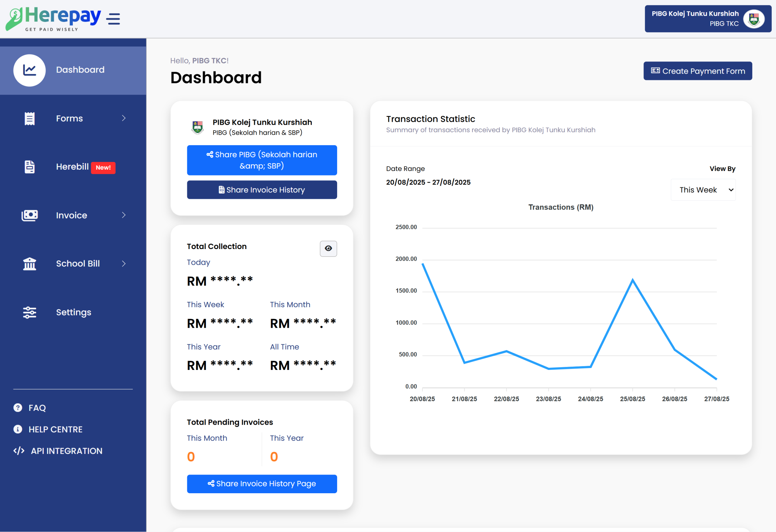776x532 pixels.
Task: Click the Invoice money icon
Action: click(x=29, y=215)
